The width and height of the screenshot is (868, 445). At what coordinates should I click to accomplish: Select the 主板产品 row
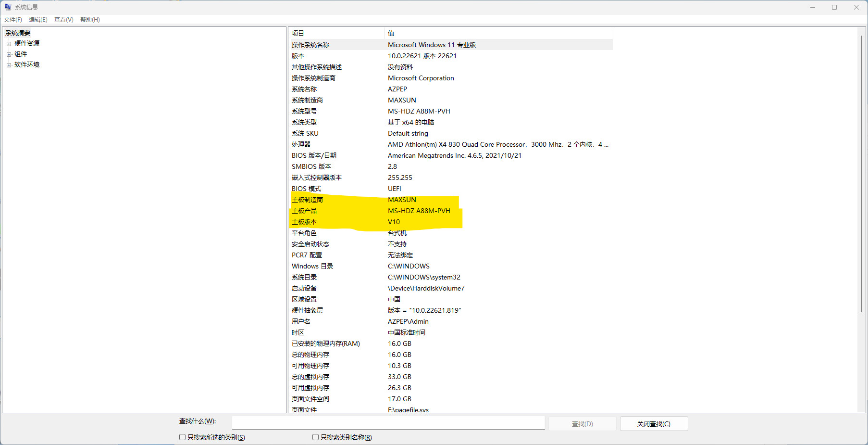(451, 211)
